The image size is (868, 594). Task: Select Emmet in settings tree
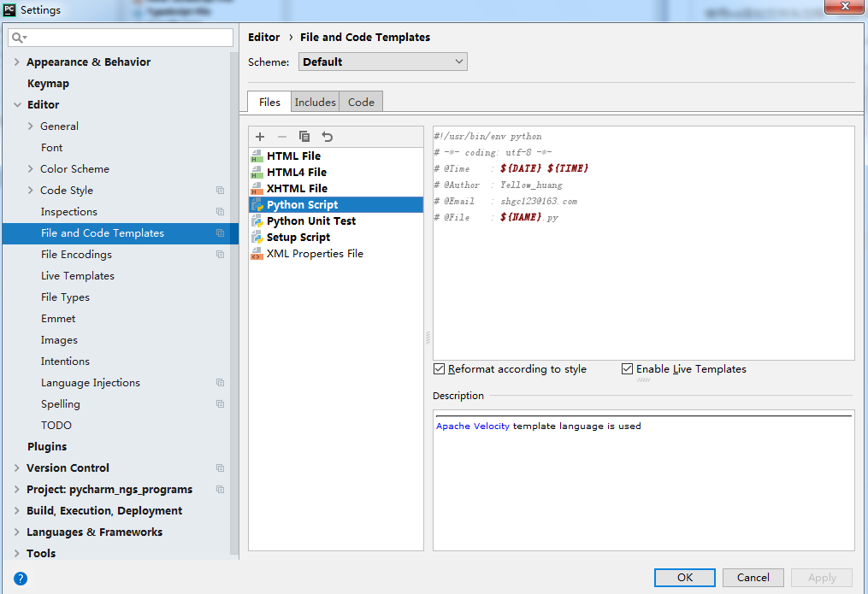58,319
